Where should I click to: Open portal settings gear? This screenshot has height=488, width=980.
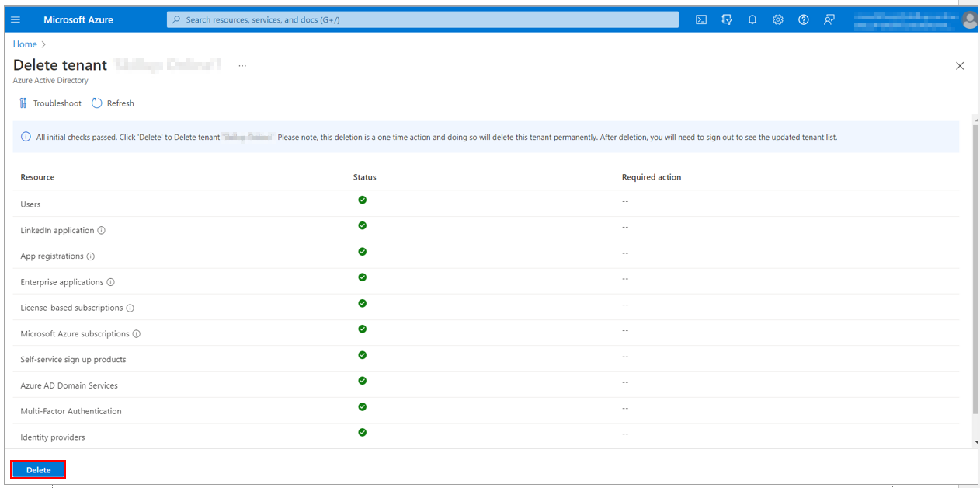pos(778,19)
